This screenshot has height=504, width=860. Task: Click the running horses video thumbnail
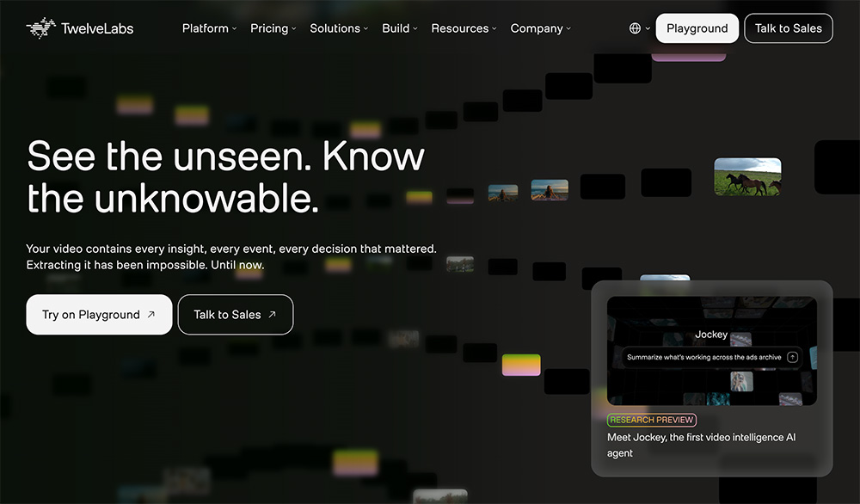point(747,176)
